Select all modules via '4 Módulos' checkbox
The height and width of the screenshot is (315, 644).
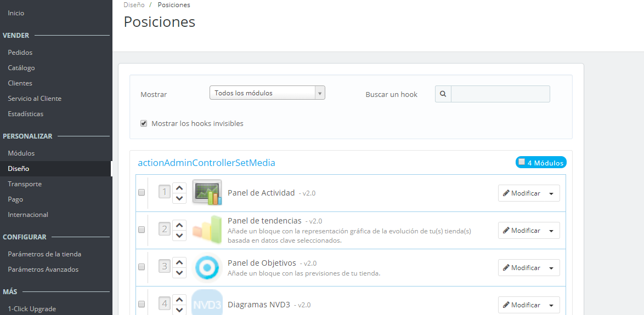[x=522, y=162]
